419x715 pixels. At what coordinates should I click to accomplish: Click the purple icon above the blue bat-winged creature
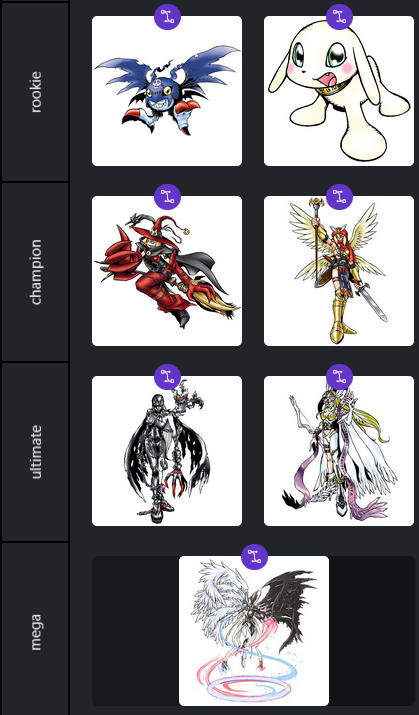pyautogui.click(x=167, y=17)
